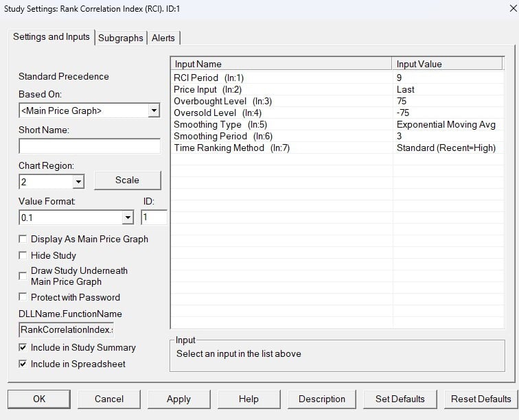Viewport: 519px width, 420px height.
Task: Expand the Based On dropdown
Action: tap(154, 110)
